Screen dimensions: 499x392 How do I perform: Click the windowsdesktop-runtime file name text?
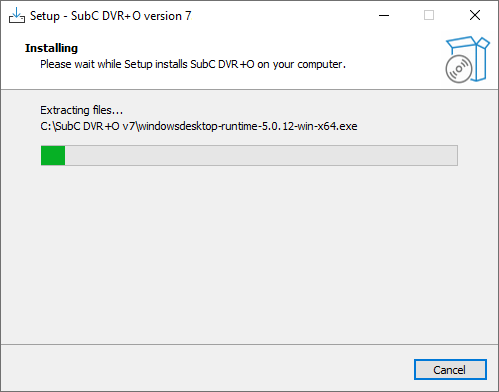[x=248, y=126]
